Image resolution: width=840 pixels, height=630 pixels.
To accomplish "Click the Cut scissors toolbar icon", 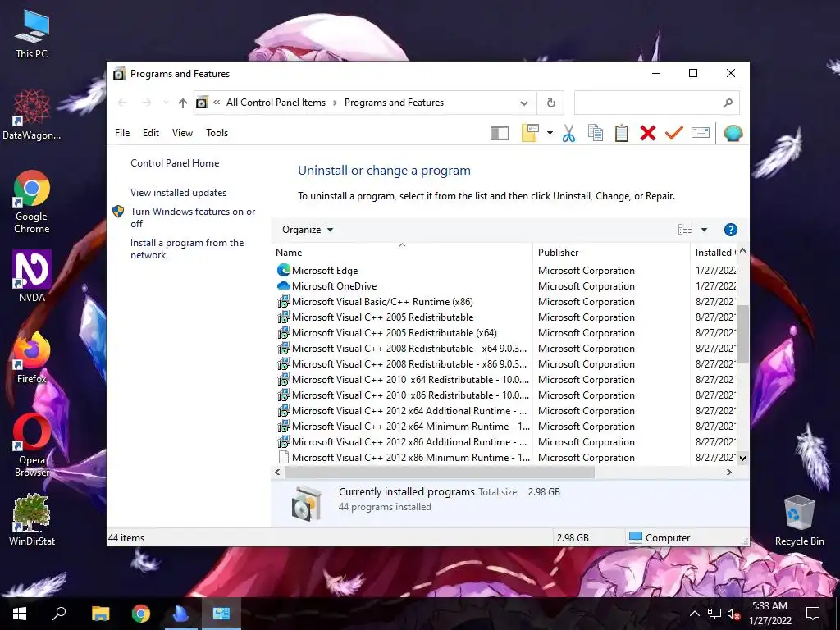I will click(569, 133).
